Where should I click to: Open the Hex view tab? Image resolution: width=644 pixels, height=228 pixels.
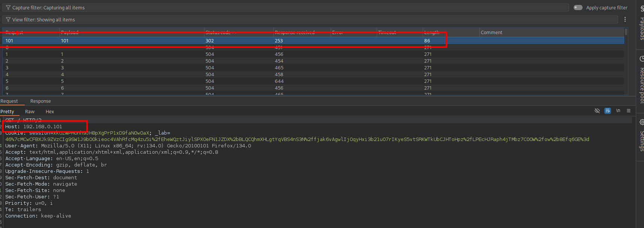click(50, 112)
